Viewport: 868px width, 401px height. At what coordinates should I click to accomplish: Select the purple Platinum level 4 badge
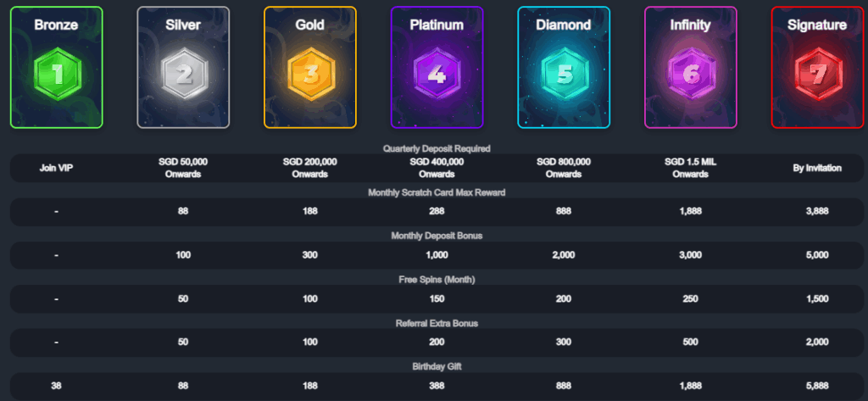pyautogui.click(x=437, y=75)
